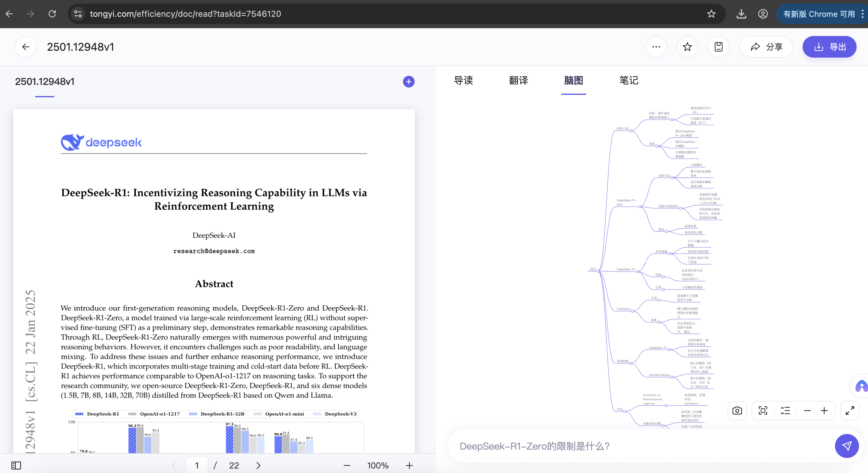
Task: Open the more options ellipsis button
Action: [656, 47]
